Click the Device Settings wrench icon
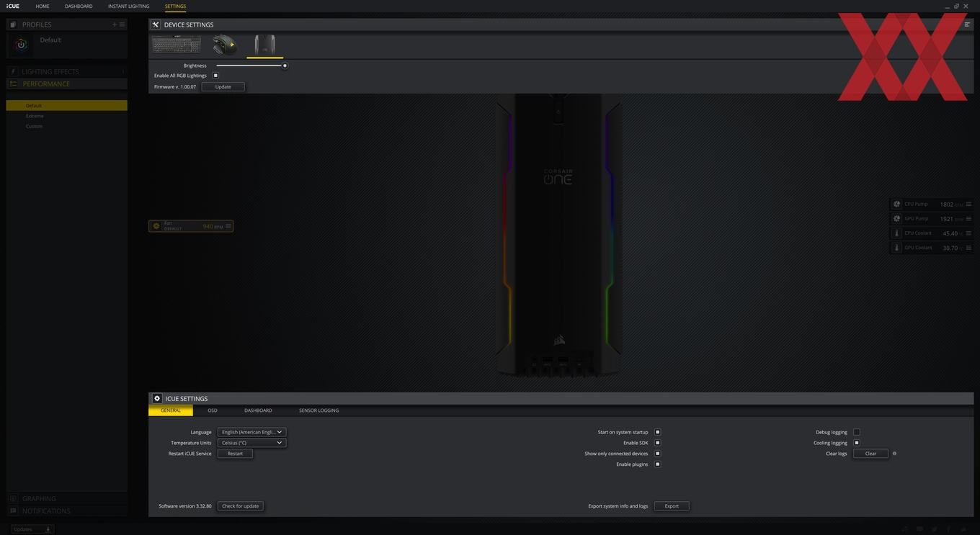The height and width of the screenshot is (535, 980). 156,24
